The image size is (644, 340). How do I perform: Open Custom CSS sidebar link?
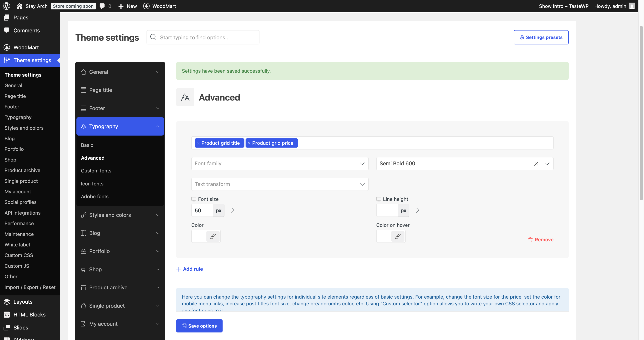19,255
